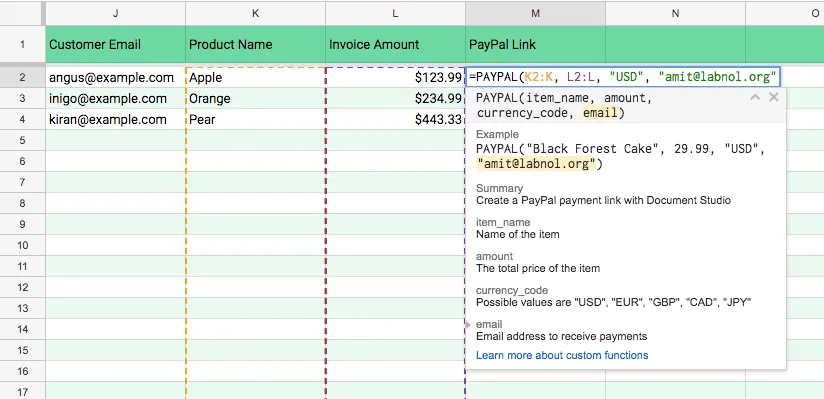Click the Product Name header cell
The height and width of the screenshot is (399, 824).
coord(255,44)
